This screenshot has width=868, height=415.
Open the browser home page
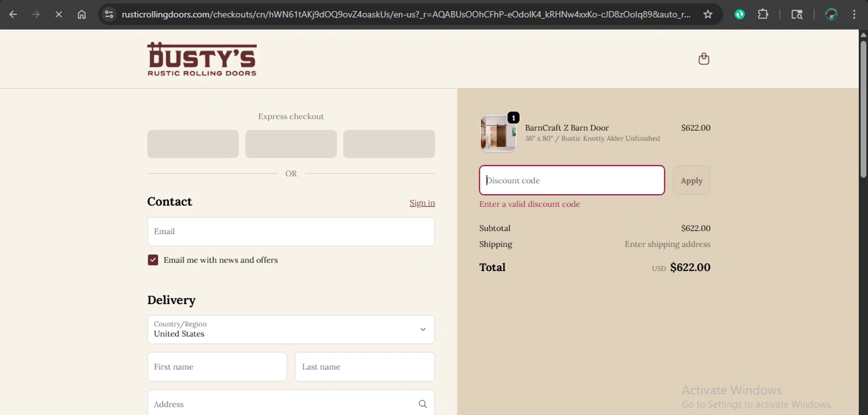[82, 14]
